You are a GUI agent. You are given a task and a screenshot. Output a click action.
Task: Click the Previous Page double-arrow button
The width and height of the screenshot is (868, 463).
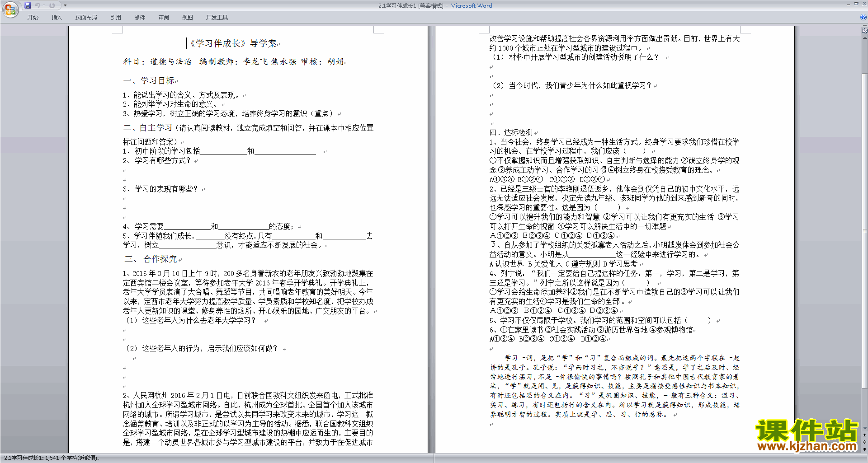tap(865, 435)
